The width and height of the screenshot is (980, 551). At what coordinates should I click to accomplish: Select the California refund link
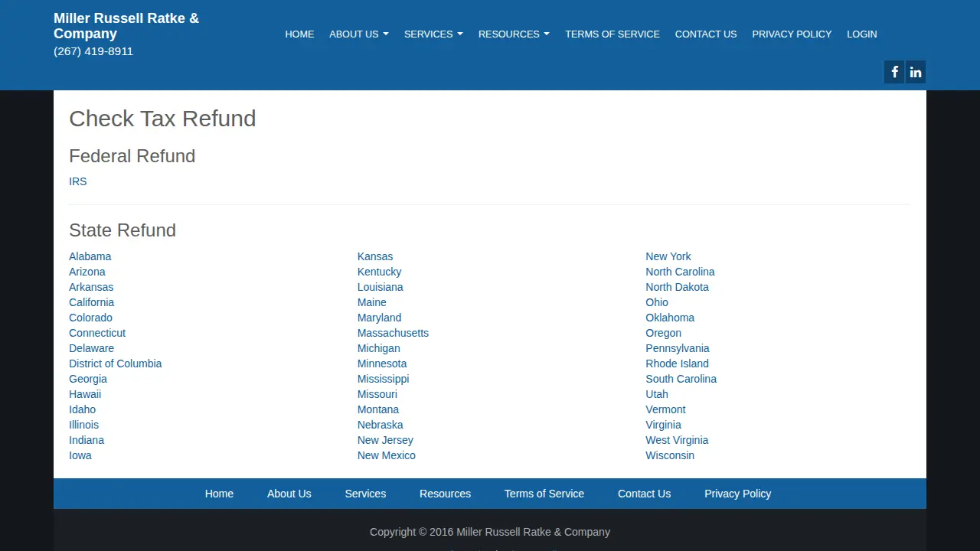92,302
